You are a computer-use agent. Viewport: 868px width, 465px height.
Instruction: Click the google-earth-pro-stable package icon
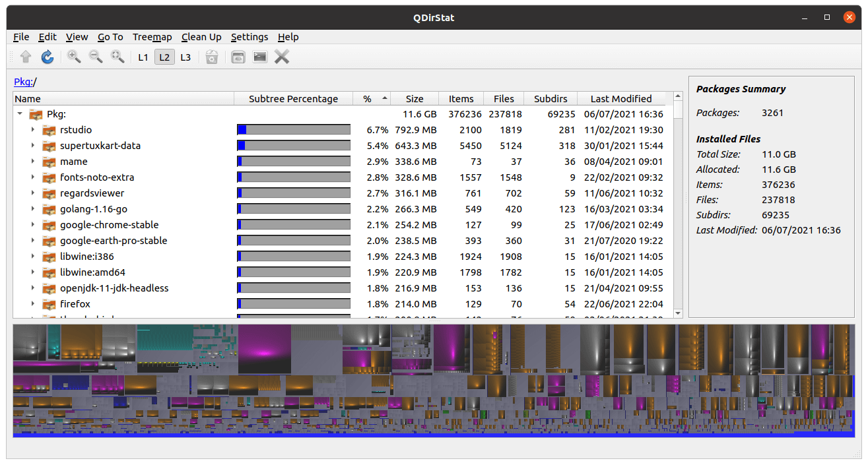pos(50,241)
